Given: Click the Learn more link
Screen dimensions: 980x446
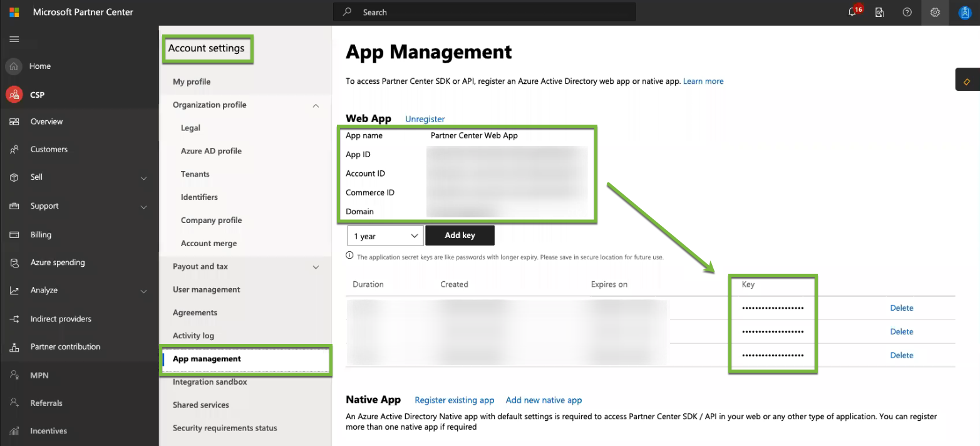Looking at the screenshot, I should tap(703, 81).
